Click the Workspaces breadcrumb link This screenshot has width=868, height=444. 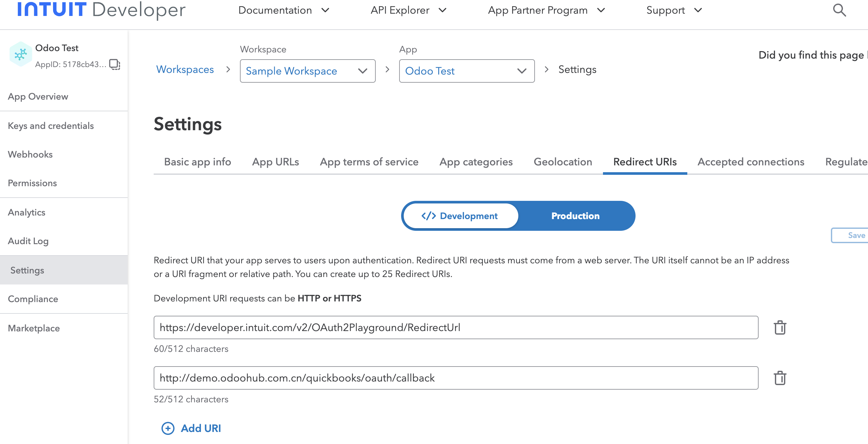point(185,69)
